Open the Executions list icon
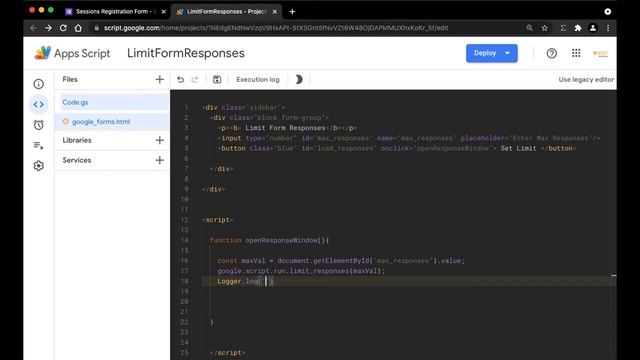This screenshot has height=360, width=640. point(38,145)
